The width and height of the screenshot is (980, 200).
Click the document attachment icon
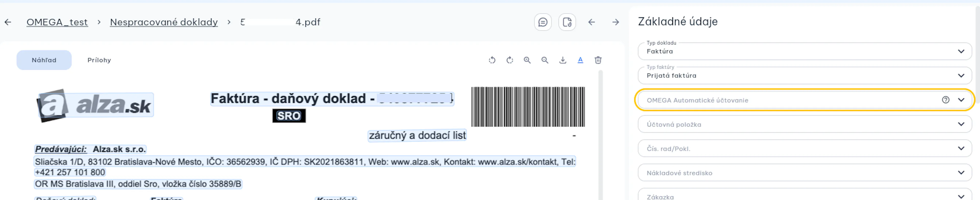click(567, 22)
